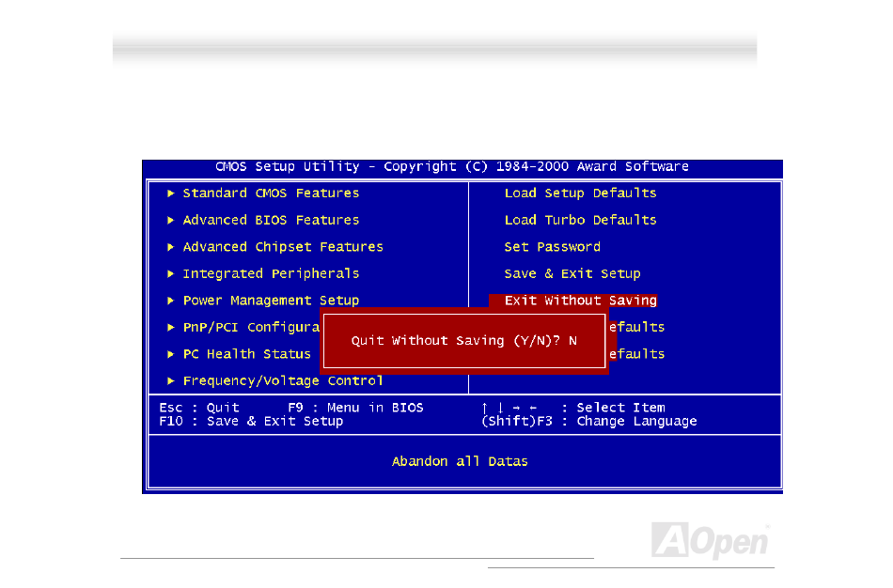Open Standard CMOS Features menu

271,193
